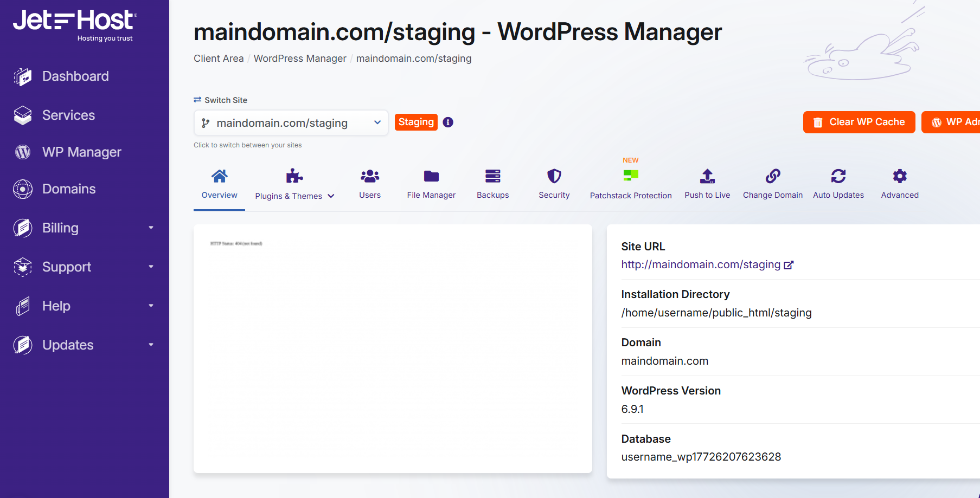Open the Staging info tooltip
The width and height of the screenshot is (980, 498).
point(447,122)
